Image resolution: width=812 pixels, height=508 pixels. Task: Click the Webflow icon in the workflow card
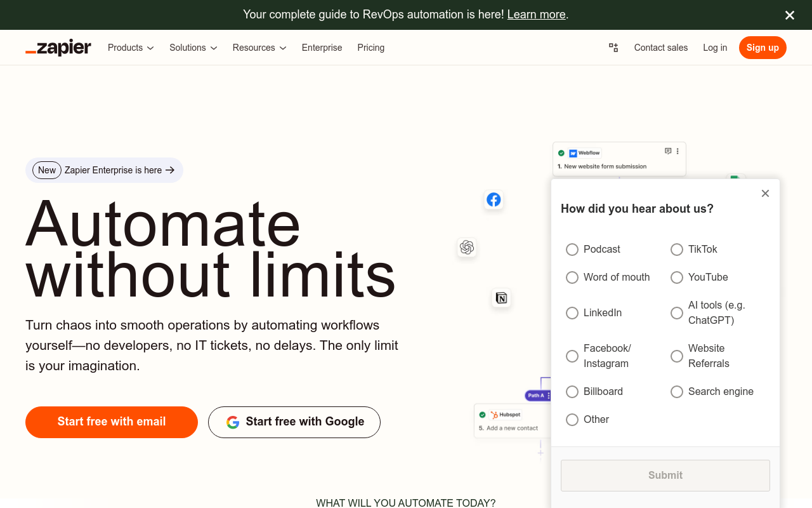click(x=573, y=153)
